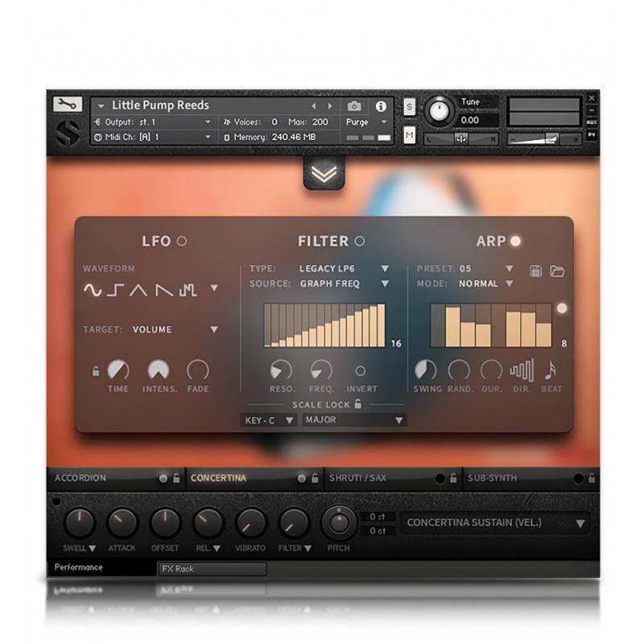Open the filter TYPE Legacy LP6 dropdown
Image resolution: width=644 pixels, height=644 pixels.
coord(344,268)
